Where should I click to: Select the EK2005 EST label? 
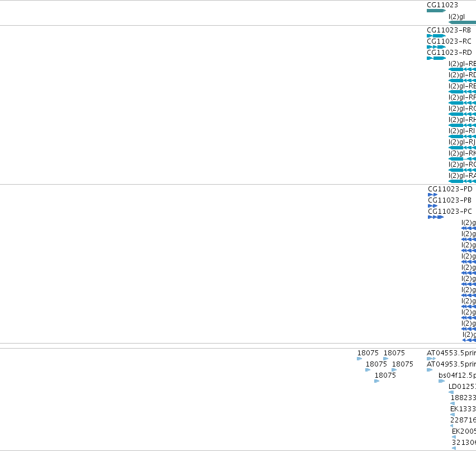pyautogui.click(x=464, y=431)
